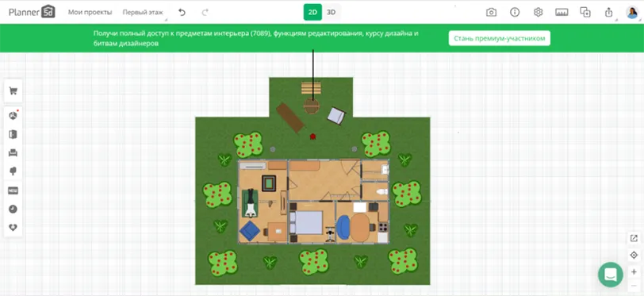
Task: Open the furniture sofa category
Action: pos(13,153)
